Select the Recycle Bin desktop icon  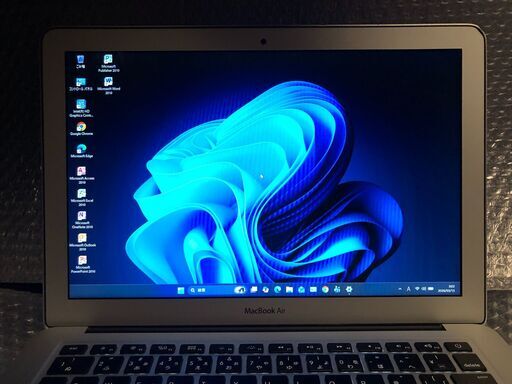tap(80, 62)
